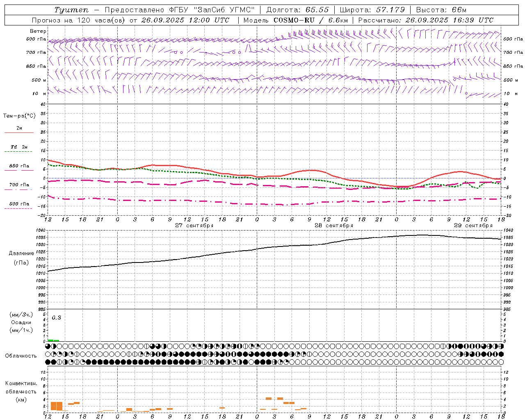
Task: Click the "(мм/1ч.)" precipitation unit label
Action: pyautogui.click(x=21, y=330)
